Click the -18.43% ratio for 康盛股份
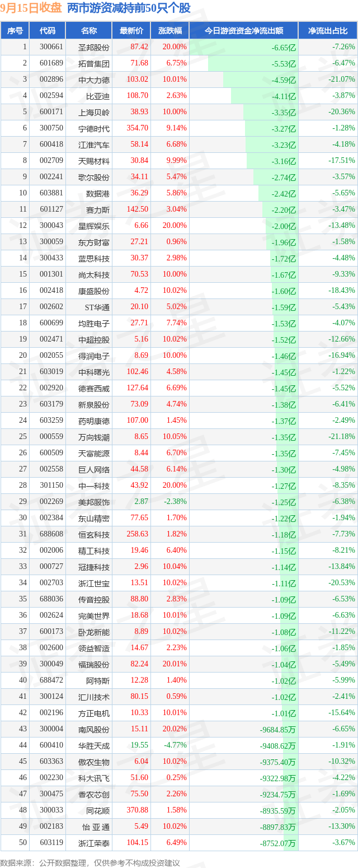 tap(343, 291)
